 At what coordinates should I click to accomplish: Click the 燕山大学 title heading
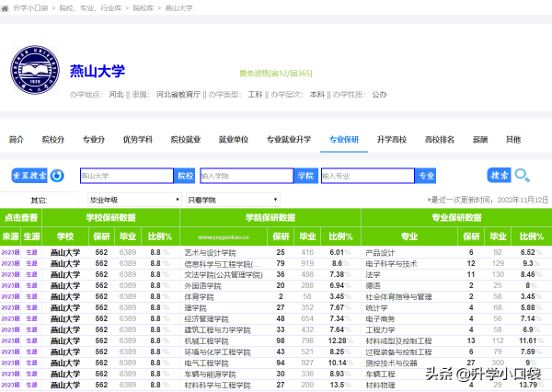(98, 71)
